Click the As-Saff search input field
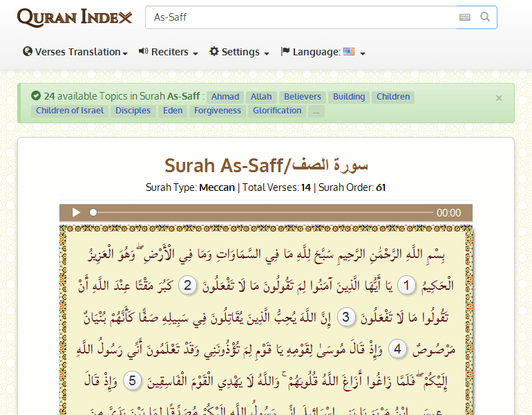This screenshot has height=415, width=532. tap(301, 17)
